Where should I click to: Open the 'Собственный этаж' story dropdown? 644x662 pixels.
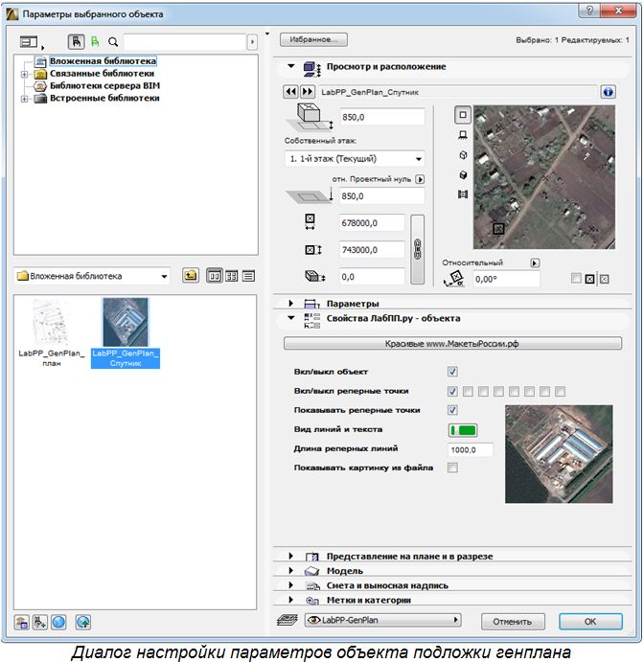[x=355, y=159]
